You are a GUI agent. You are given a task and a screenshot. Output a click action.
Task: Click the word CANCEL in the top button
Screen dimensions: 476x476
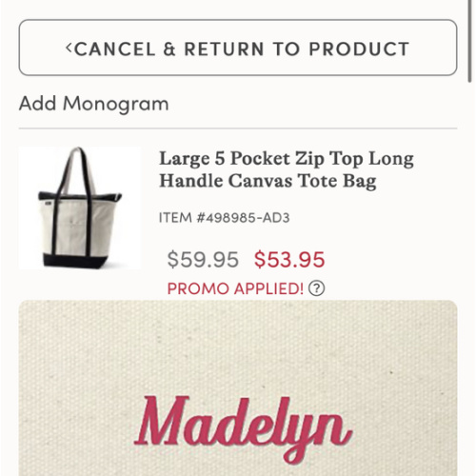pyautogui.click(x=114, y=49)
